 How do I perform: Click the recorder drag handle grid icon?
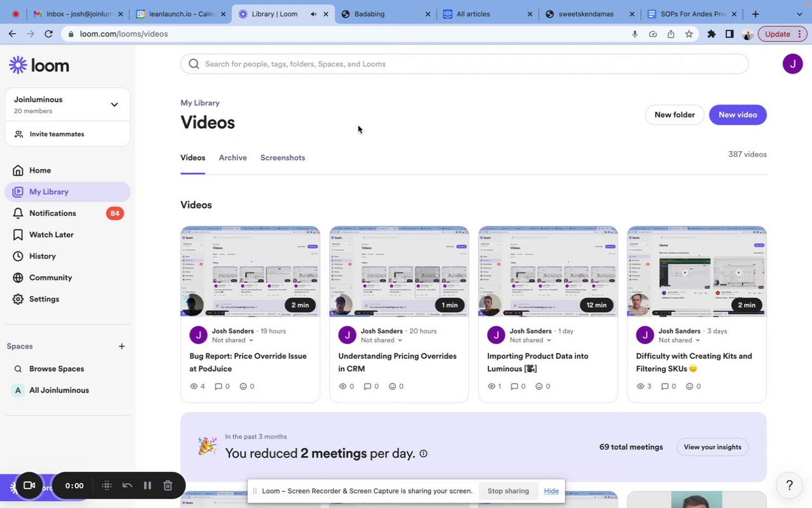coord(107,486)
